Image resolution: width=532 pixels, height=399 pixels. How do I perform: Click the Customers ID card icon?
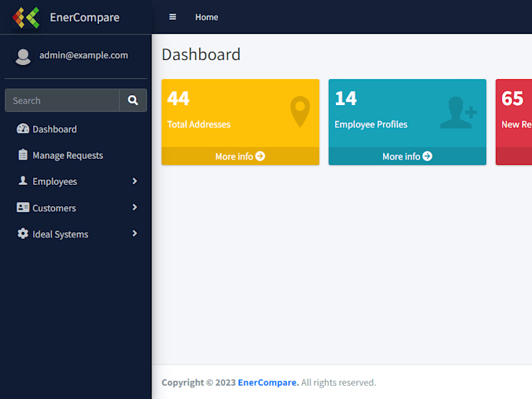23,207
